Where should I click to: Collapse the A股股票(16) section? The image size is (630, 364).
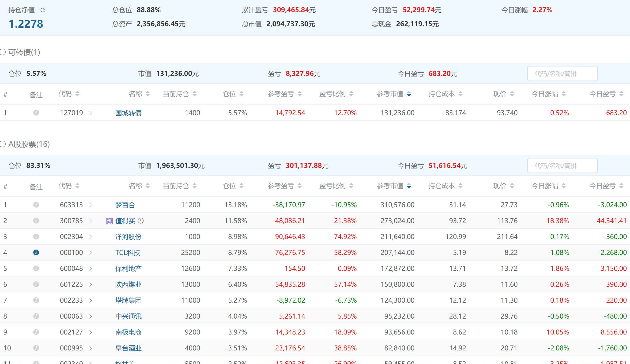(x=3, y=144)
